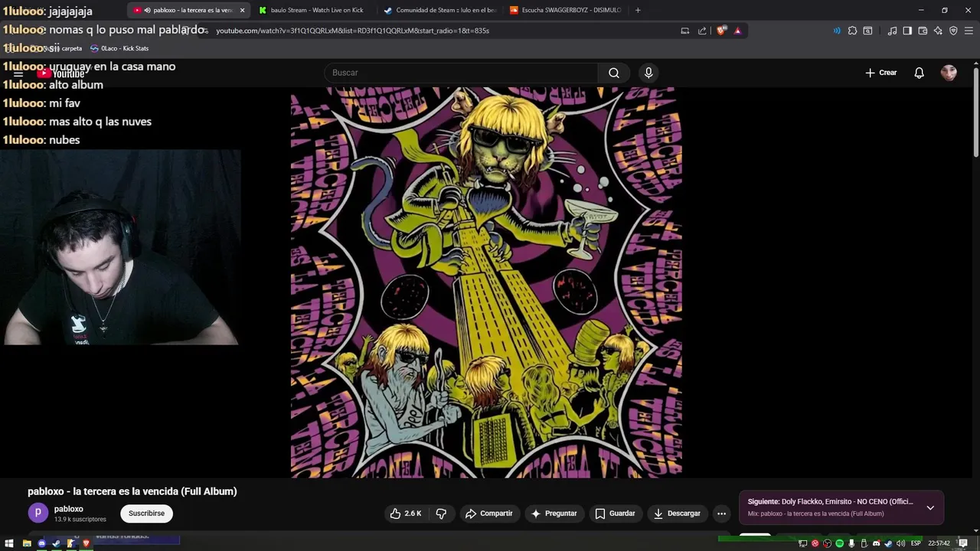980x551 pixels.
Task: Click the share page icon in address bar
Action: click(702, 31)
